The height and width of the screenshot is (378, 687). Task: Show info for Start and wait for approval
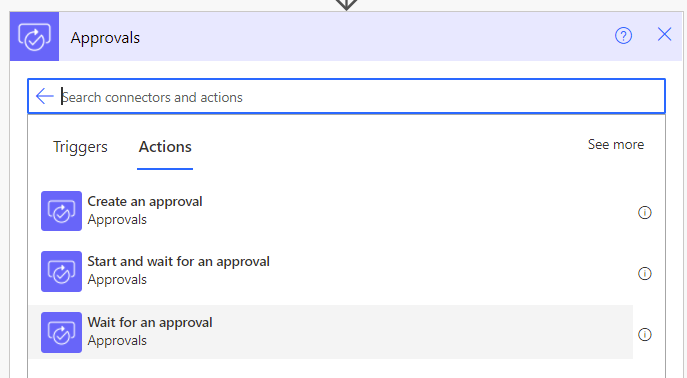coord(645,273)
